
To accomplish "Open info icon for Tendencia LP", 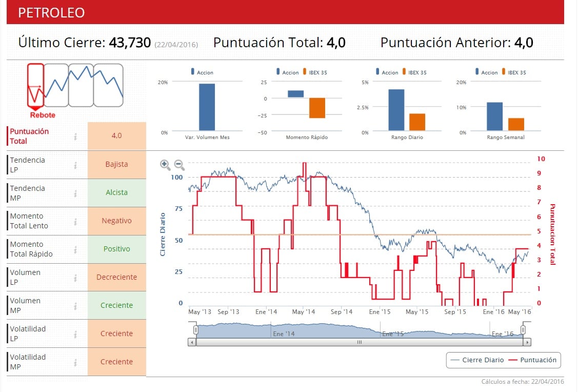I will coord(75,165).
